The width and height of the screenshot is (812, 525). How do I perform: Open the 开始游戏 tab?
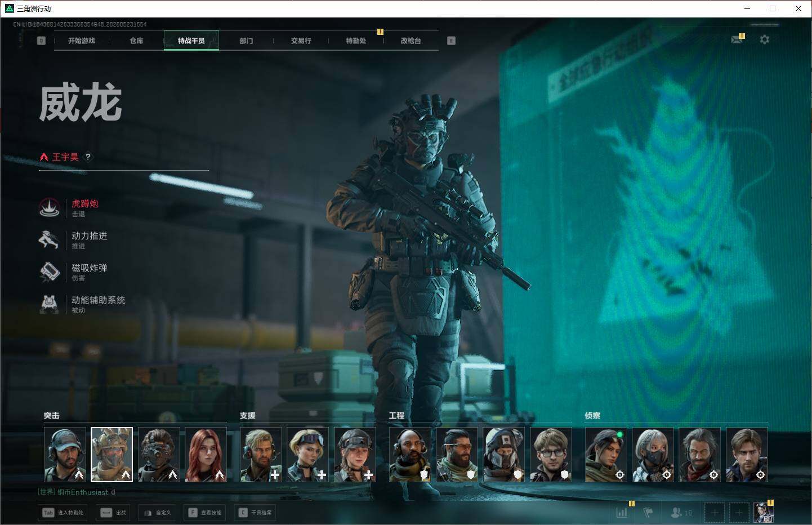(x=82, y=41)
